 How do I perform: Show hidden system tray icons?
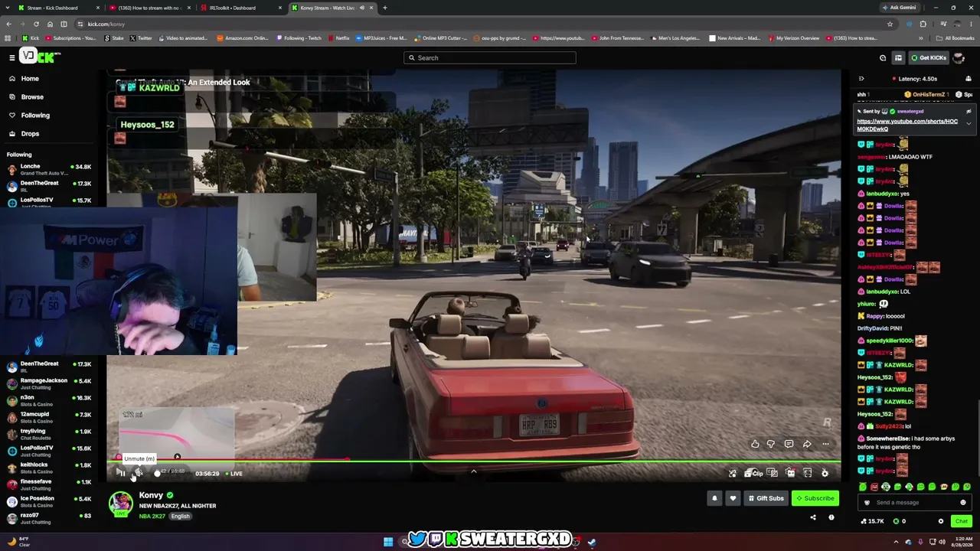pos(896,542)
